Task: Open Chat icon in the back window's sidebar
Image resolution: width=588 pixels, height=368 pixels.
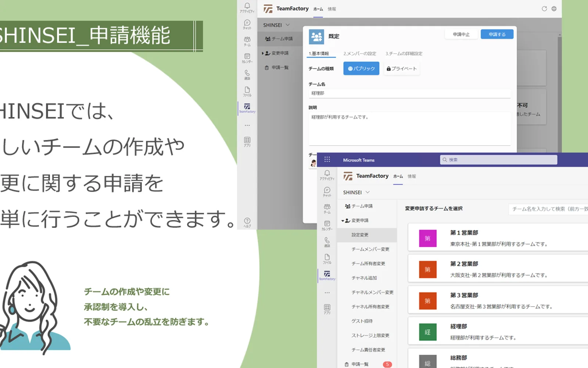Action: [x=247, y=24]
